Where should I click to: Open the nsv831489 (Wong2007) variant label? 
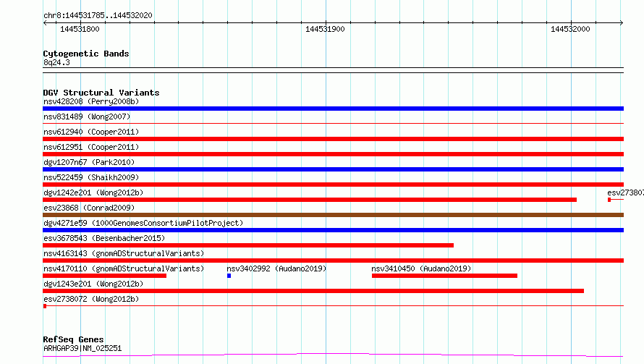click(87, 117)
